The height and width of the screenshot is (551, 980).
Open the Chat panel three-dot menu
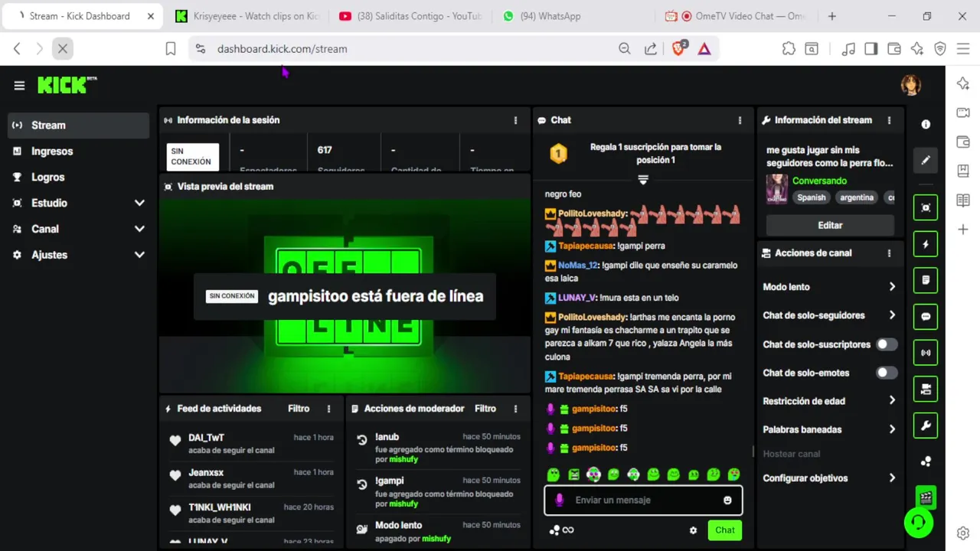(x=740, y=120)
